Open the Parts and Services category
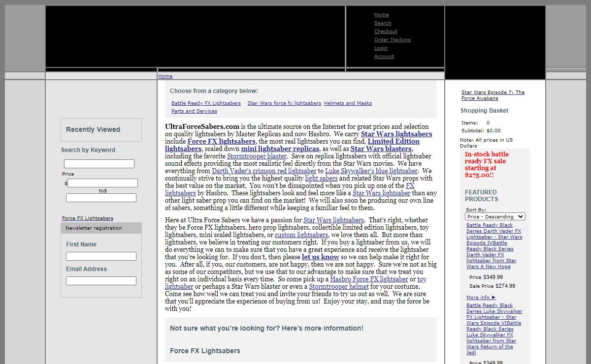The image size is (591, 364). pyautogui.click(x=194, y=111)
